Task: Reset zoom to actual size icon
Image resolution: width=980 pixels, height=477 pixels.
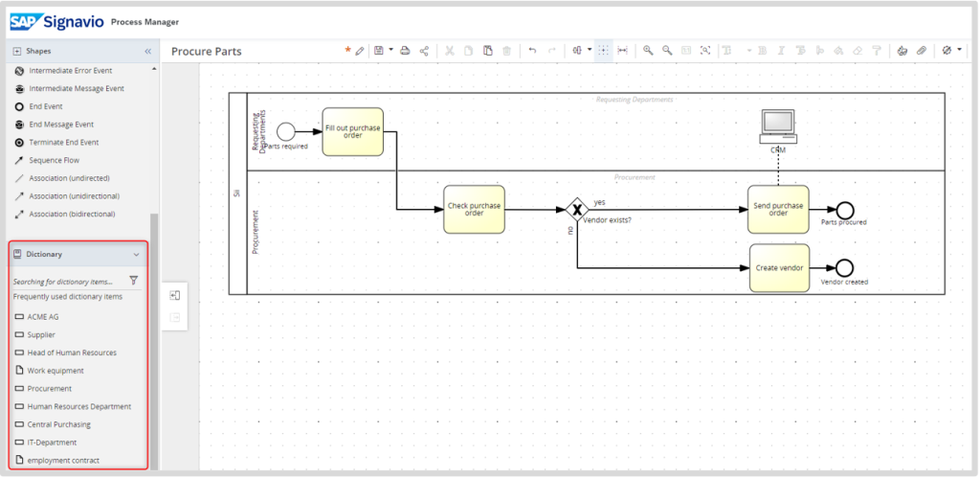Action: point(686,51)
